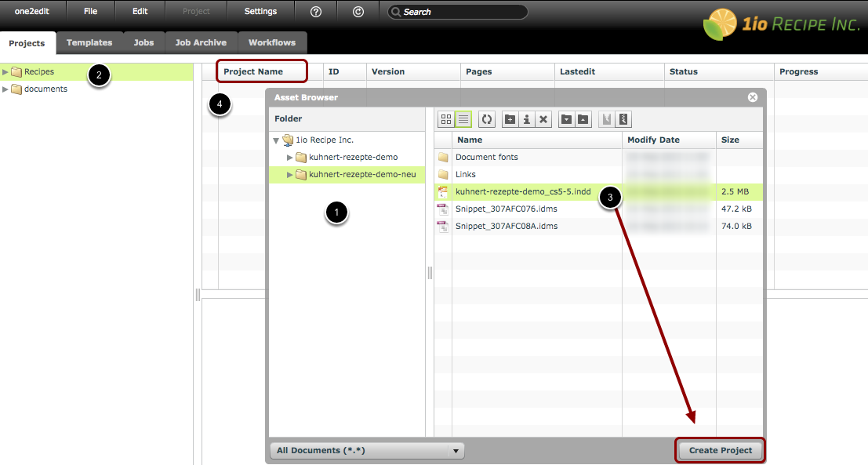Click the Document fonts folder icon

[x=443, y=157]
